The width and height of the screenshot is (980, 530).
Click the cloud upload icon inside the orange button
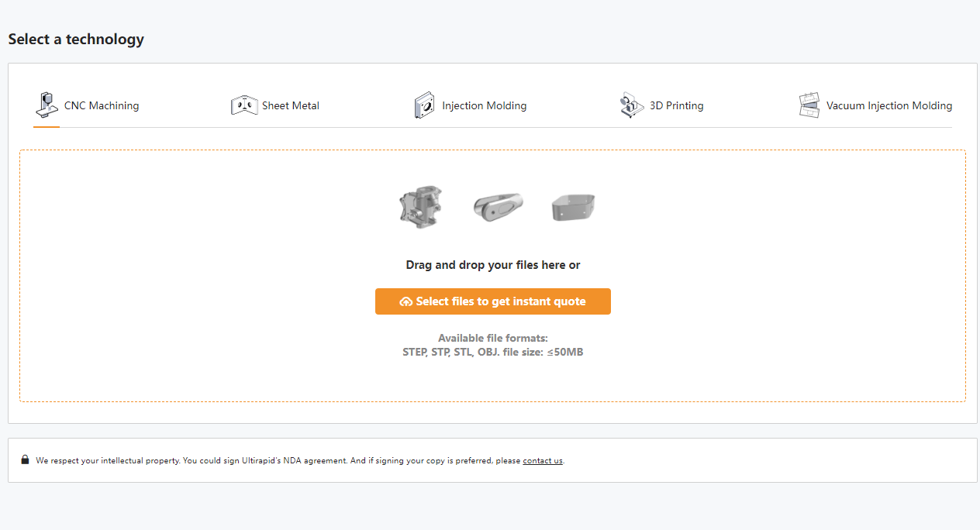[406, 301]
